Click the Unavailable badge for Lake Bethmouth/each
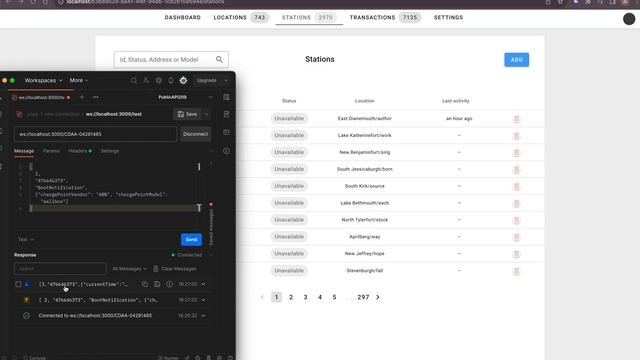640x360 pixels. (x=289, y=203)
